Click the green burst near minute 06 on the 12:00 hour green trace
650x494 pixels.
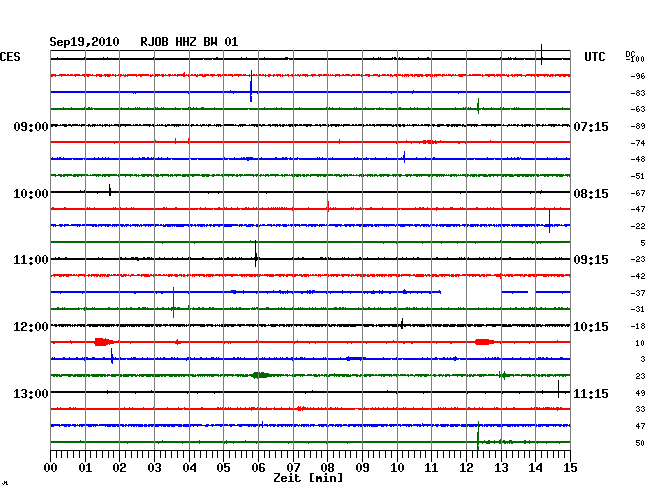coord(260,375)
